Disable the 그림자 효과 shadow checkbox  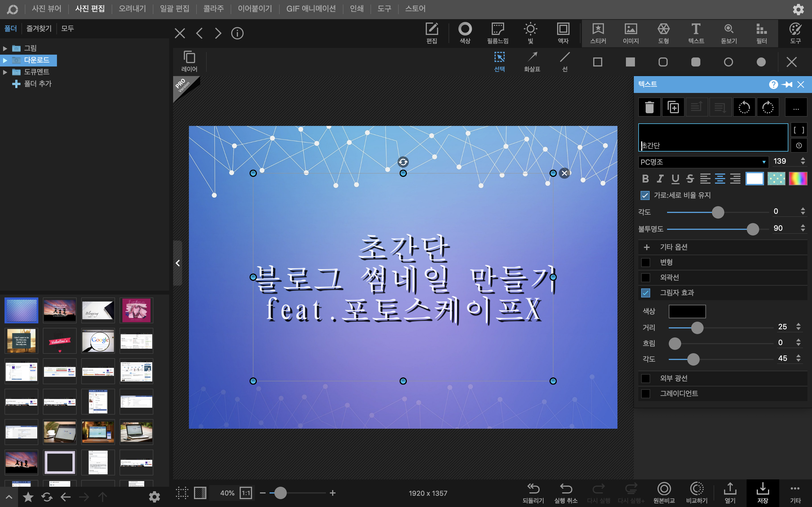[x=645, y=293]
